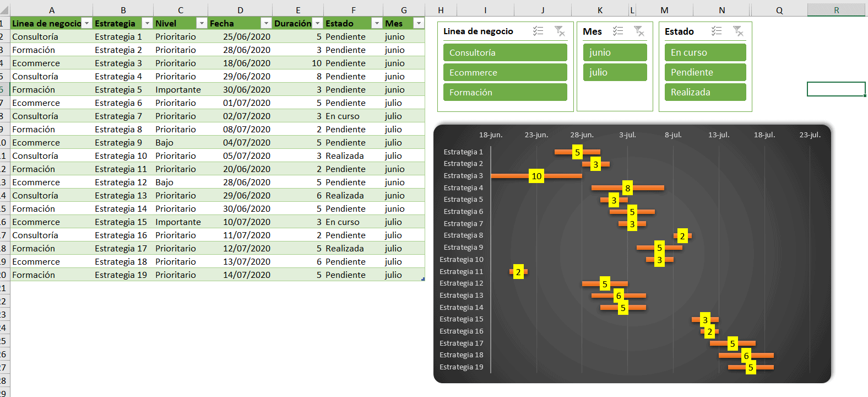Select column R header
This screenshot has width=868, height=397.
click(x=837, y=10)
